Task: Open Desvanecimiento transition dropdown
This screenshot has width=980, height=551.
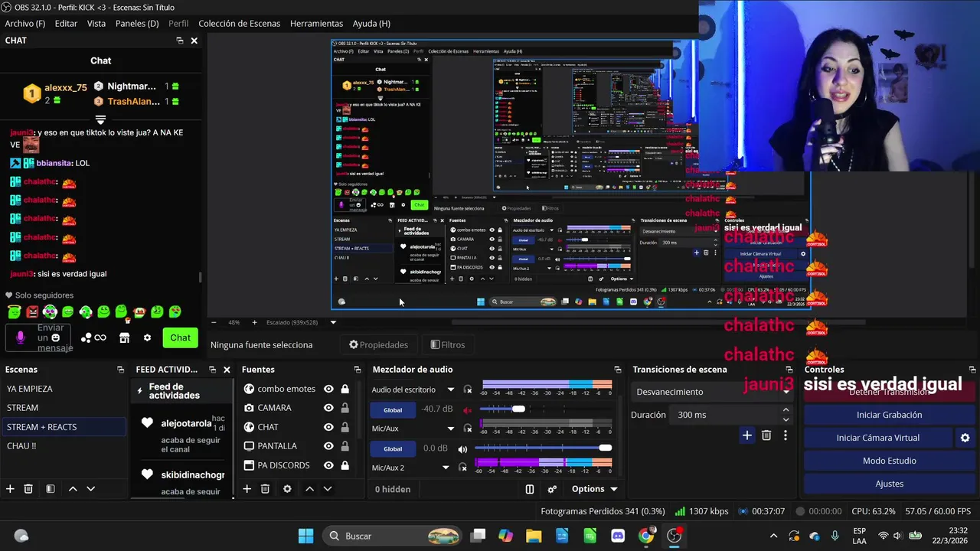Action: click(713, 392)
